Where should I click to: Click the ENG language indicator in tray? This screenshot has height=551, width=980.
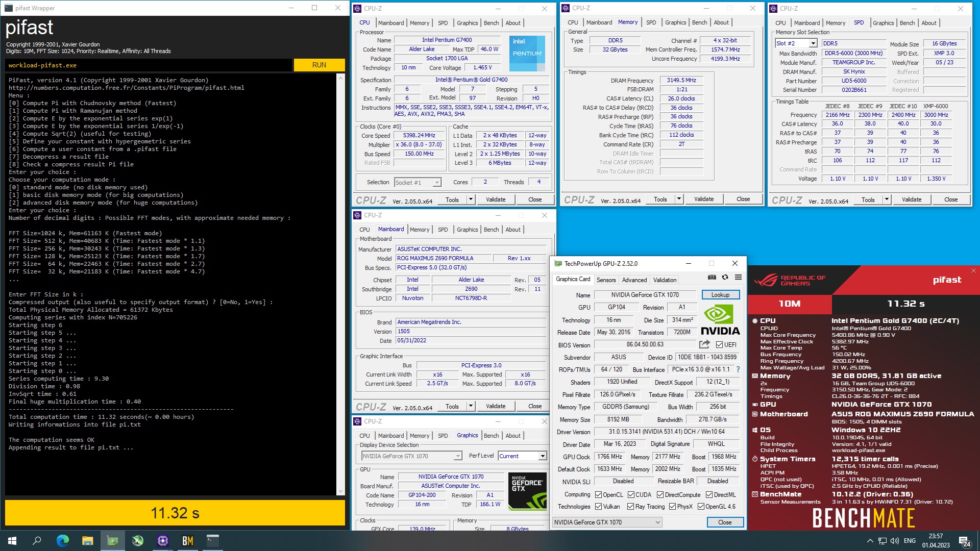[910, 541]
